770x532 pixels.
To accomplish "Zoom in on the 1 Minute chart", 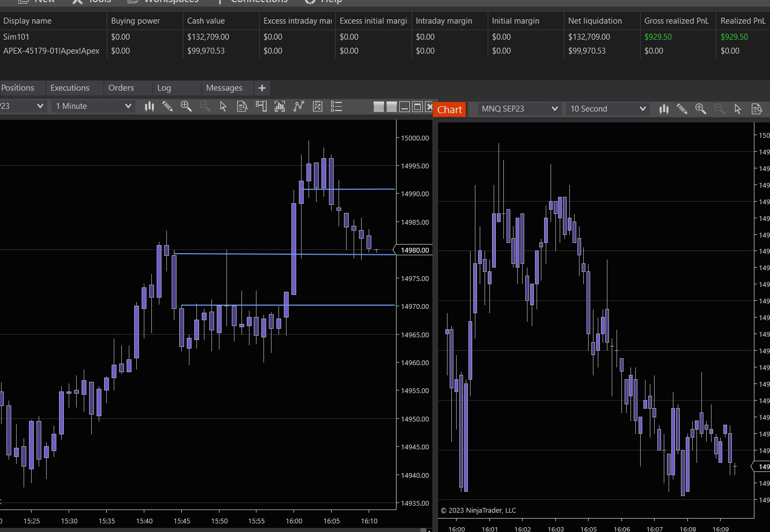I will [186, 106].
